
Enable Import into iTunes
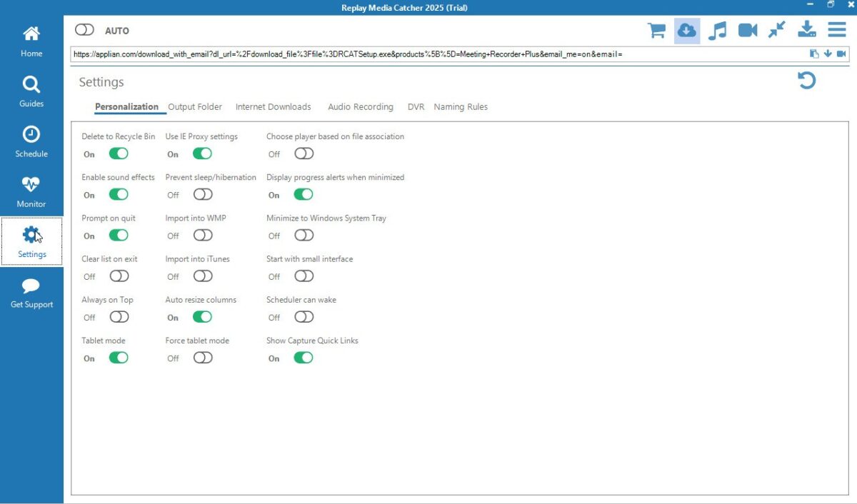(x=203, y=276)
